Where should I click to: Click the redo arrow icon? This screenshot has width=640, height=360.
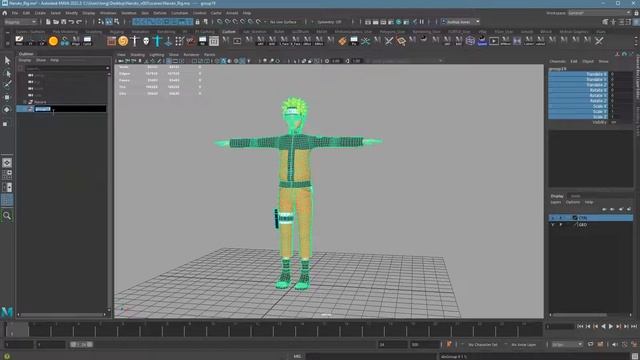pyautogui.click(x=79, y=22)
